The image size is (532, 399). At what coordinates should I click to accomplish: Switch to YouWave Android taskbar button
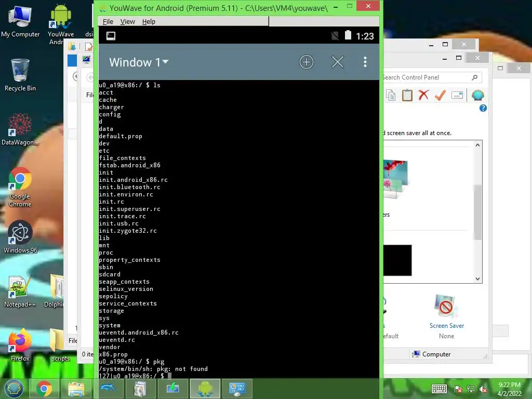coord(205,389)
